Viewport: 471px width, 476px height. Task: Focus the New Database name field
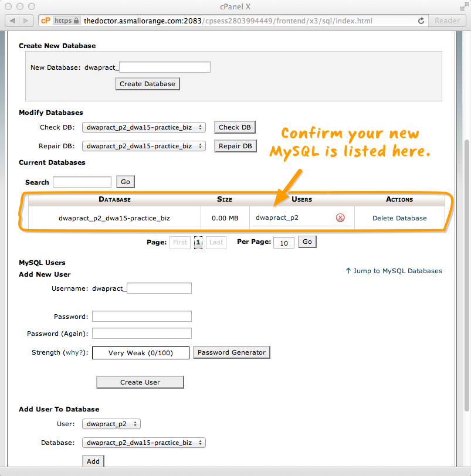[x=164, y=67]
